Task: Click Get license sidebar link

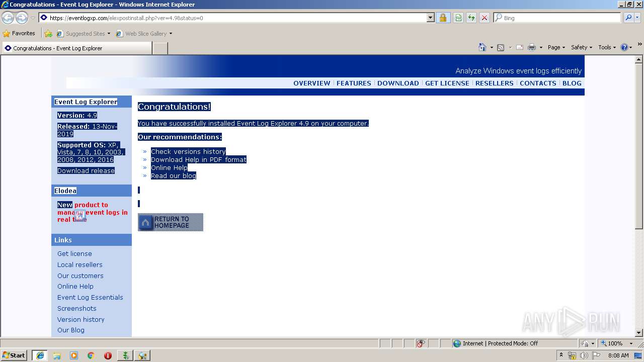Action: (74, 253)
